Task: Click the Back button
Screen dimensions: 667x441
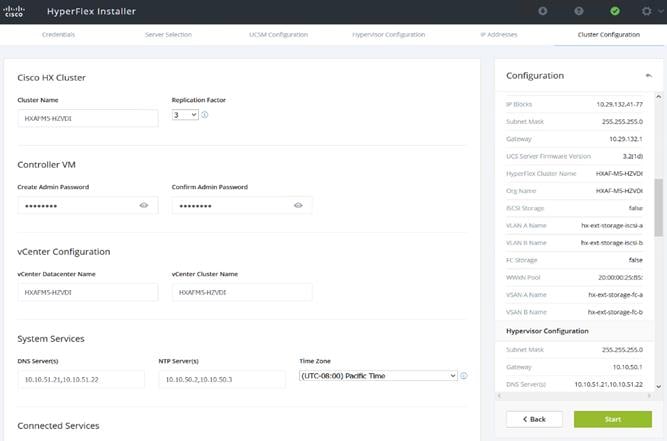Action: [534, 419]
